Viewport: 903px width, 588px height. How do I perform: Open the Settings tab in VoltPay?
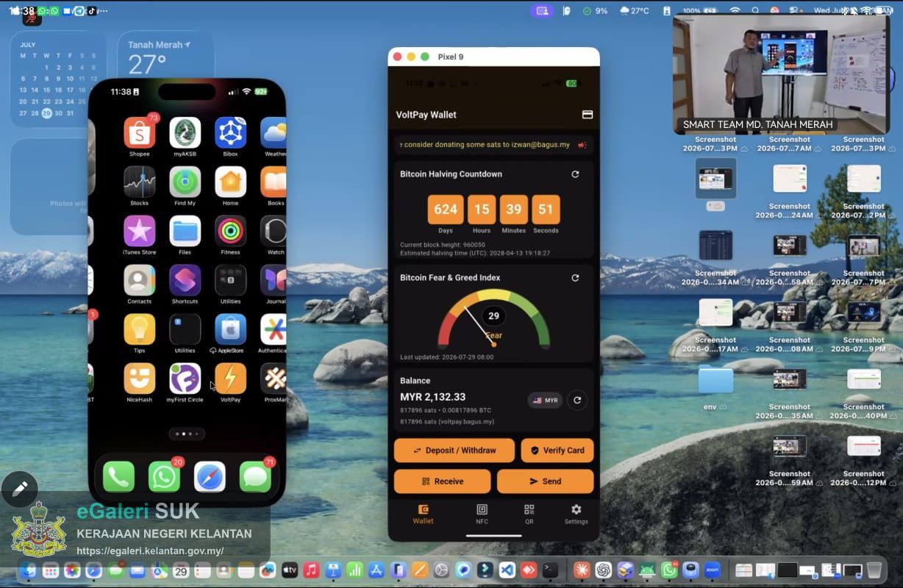(x=576, y=514)
